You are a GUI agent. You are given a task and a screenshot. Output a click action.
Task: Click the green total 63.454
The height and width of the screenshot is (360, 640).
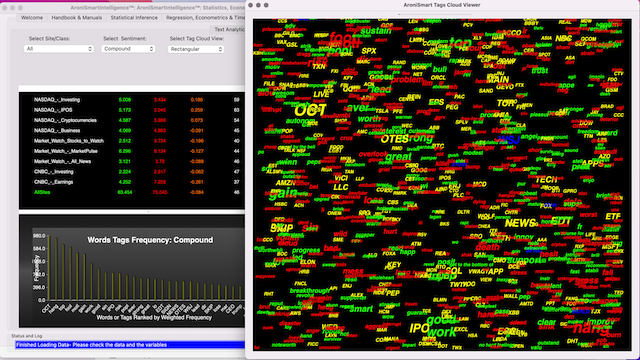(124, 192)
